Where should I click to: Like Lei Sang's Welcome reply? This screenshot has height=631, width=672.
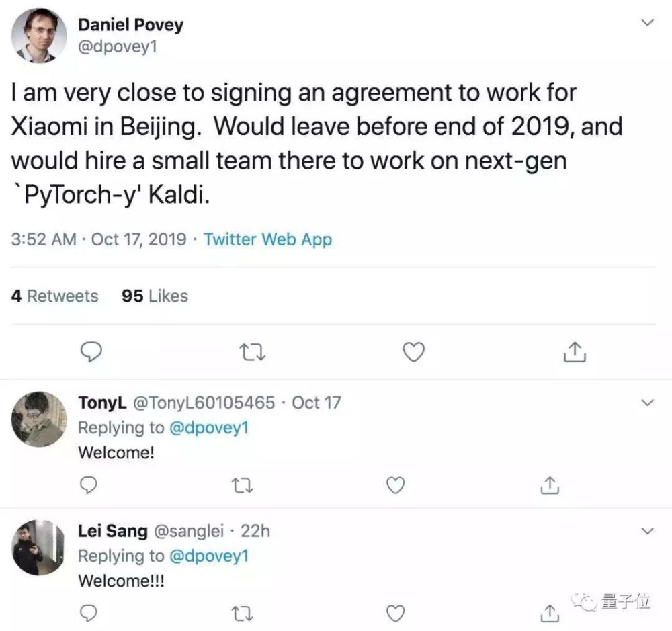coord(397,613)
